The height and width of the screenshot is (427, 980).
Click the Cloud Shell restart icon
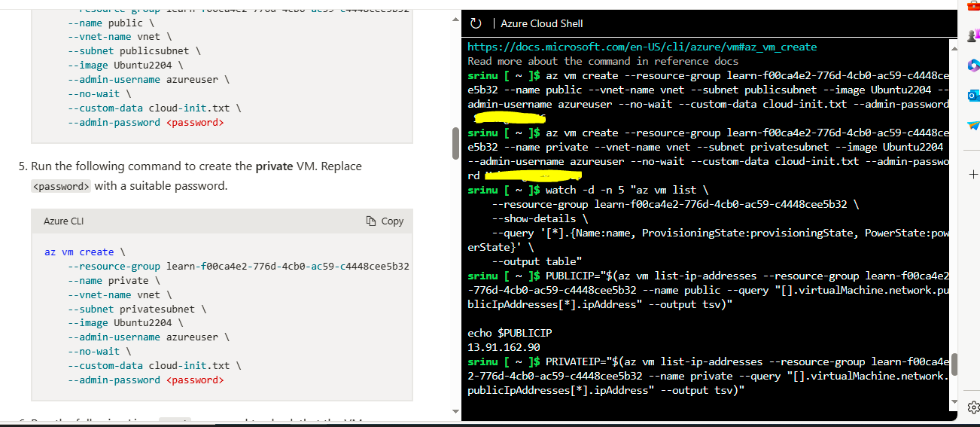475,23
